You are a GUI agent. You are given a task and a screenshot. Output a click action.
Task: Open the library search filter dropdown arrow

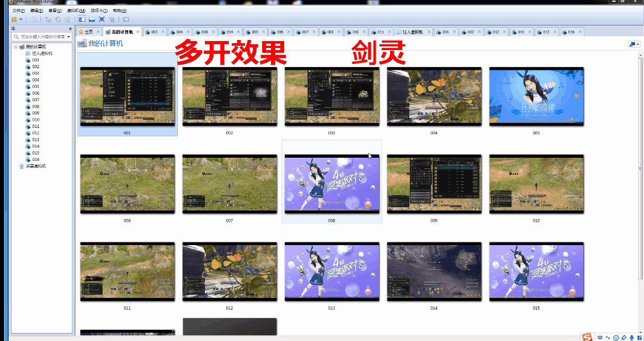pyautogui.click(x=69, y=37)
